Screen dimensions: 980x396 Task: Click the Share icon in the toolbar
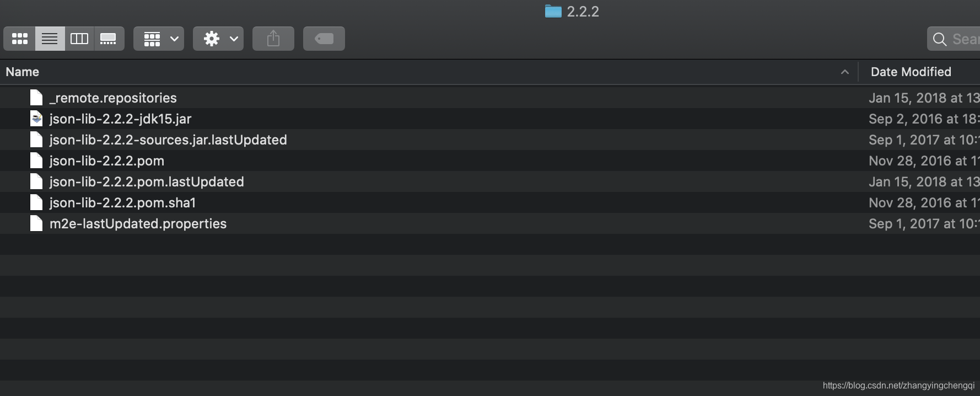(273, 39)
